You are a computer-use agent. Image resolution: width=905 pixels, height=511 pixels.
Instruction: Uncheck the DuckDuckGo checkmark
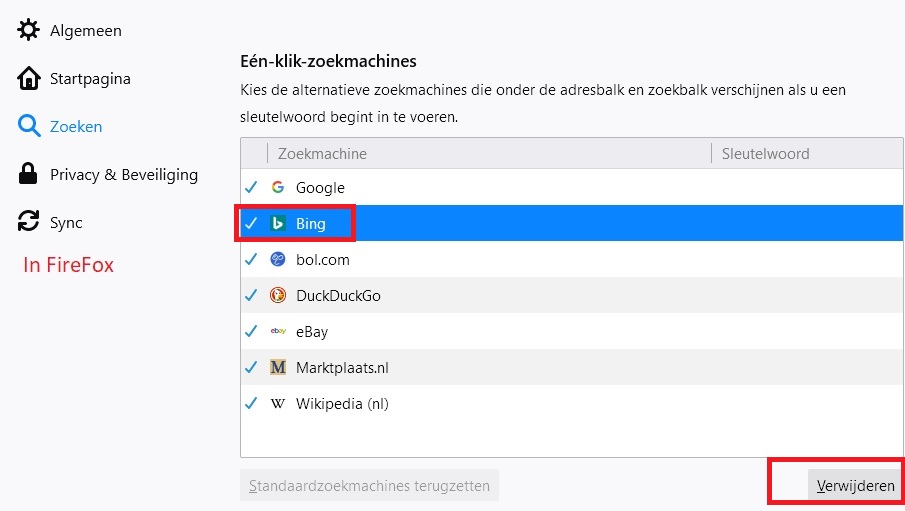click(251, 295)
